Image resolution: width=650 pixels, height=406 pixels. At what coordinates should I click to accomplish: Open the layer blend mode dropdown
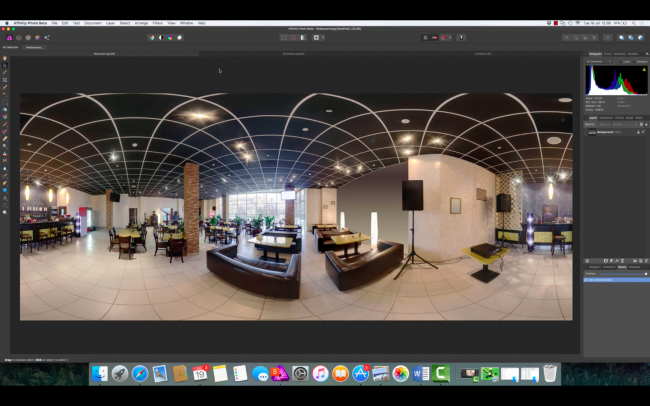pyautogui.click(x=624, y=124)
